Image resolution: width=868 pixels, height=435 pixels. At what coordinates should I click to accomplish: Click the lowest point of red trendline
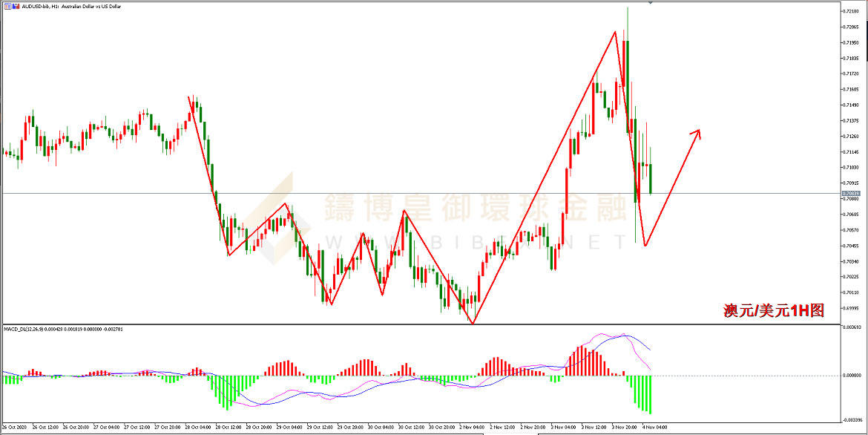point(473,323)
